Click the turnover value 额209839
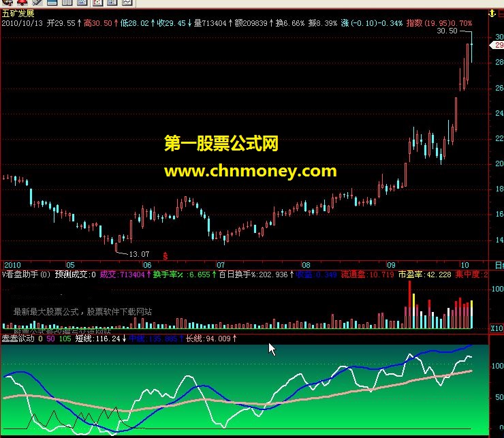This screenshot has width=504, height=438. coord(251,23)
